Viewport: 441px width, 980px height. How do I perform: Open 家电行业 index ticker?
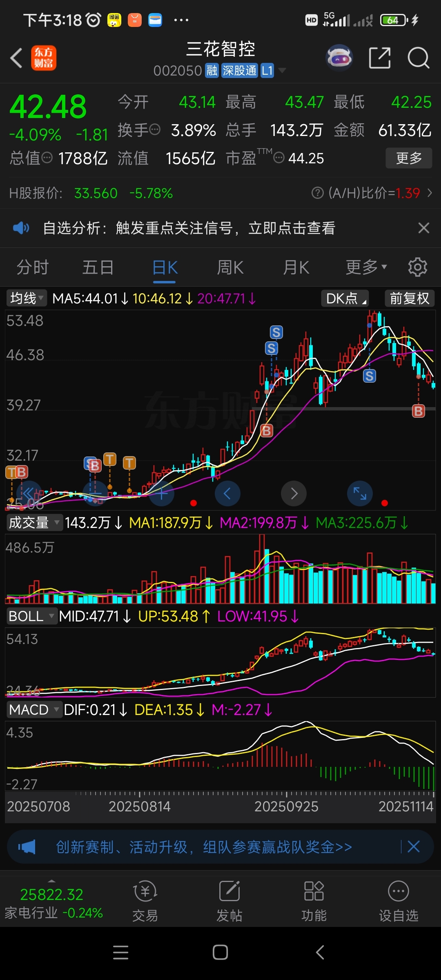[53, 903]
